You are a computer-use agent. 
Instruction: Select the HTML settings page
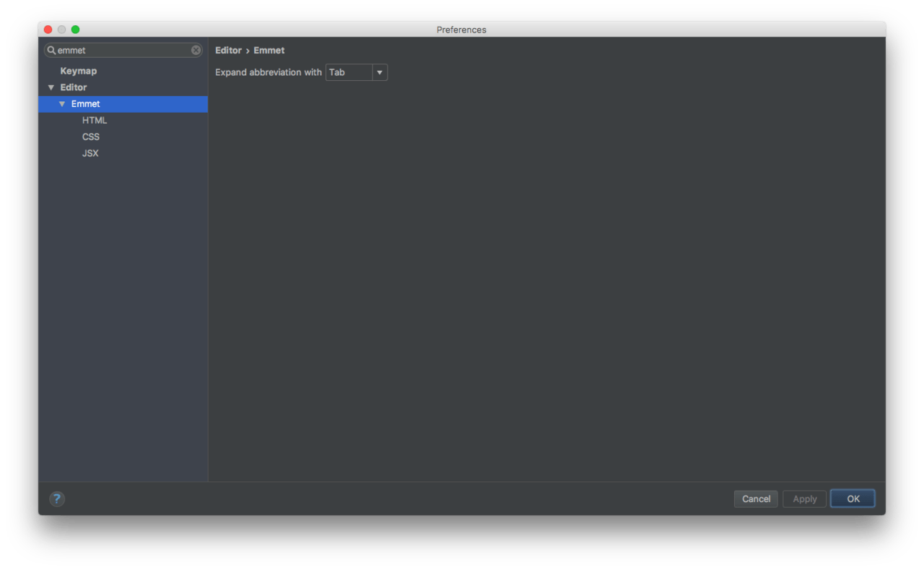[x=95, y=120]
